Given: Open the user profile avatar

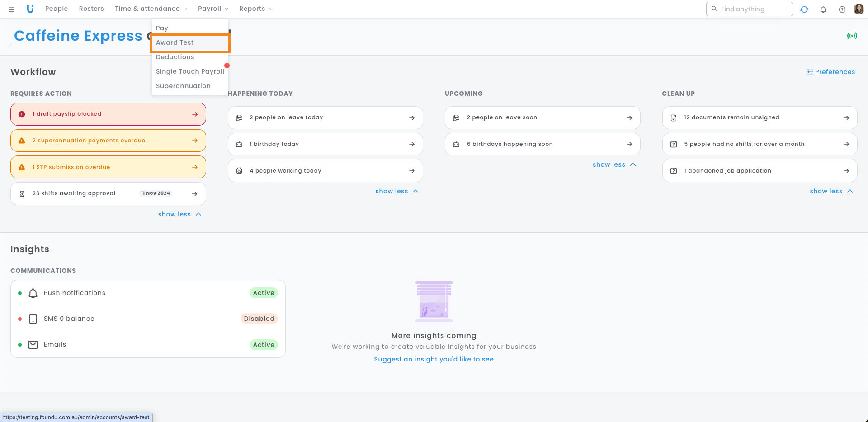Looking at the screenshot, I should [x=859, y=9].
